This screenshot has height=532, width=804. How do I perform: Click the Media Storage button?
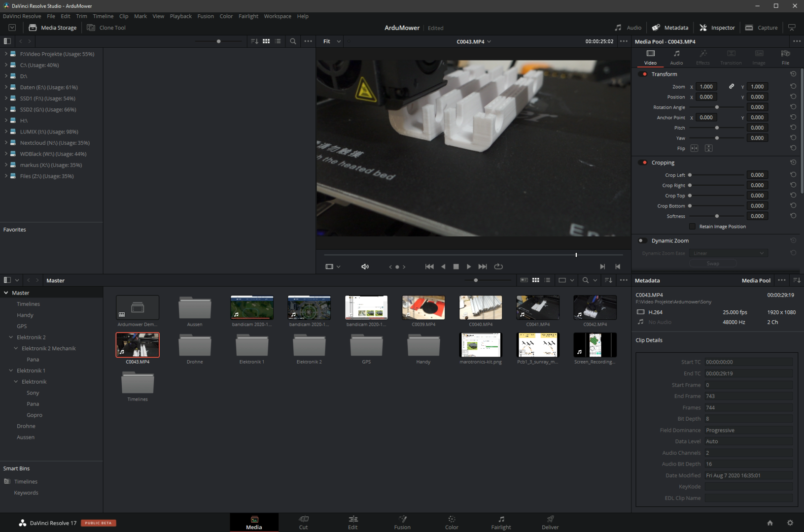tap(53, 28)
